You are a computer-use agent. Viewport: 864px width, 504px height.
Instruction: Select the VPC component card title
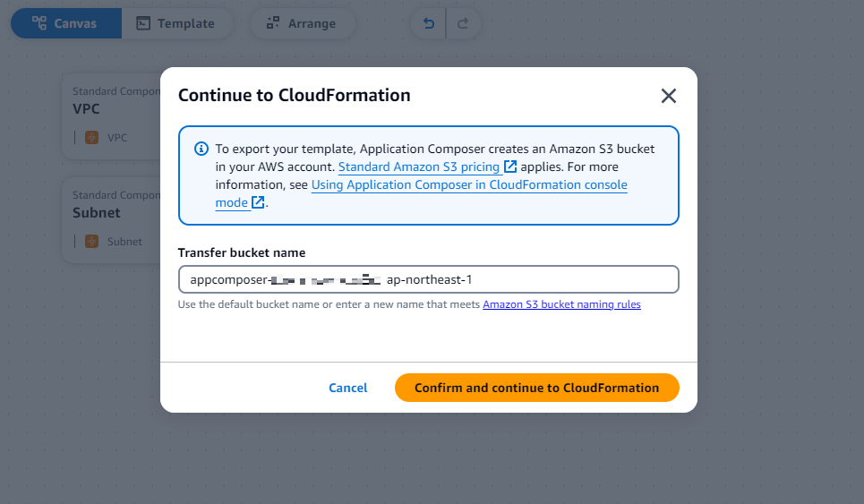pos(87,109)
